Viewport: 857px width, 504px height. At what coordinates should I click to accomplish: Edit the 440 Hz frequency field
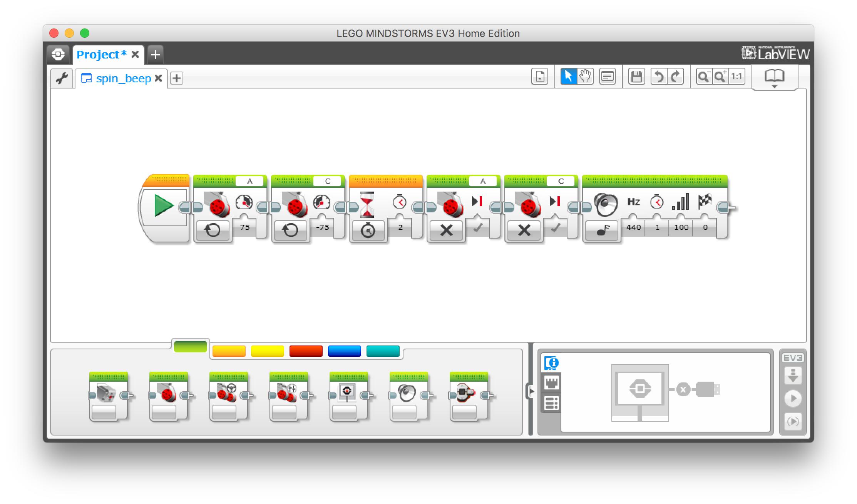click(x=633, y=227)
